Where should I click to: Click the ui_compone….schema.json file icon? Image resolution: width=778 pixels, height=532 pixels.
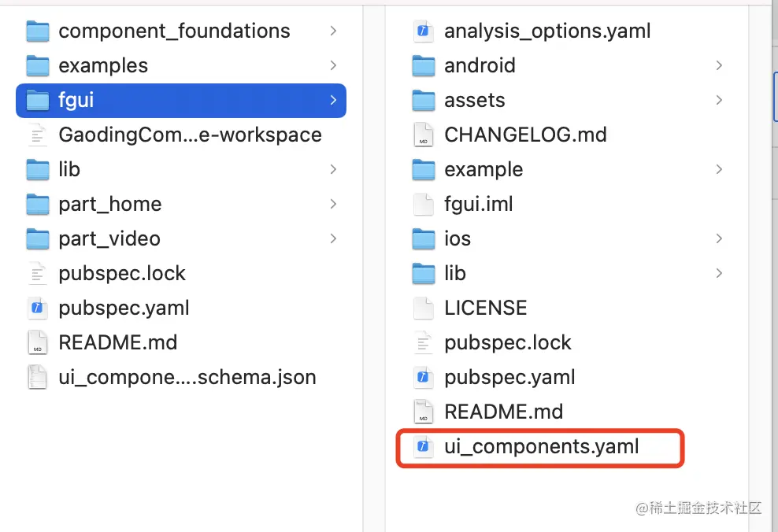(38, 378)
